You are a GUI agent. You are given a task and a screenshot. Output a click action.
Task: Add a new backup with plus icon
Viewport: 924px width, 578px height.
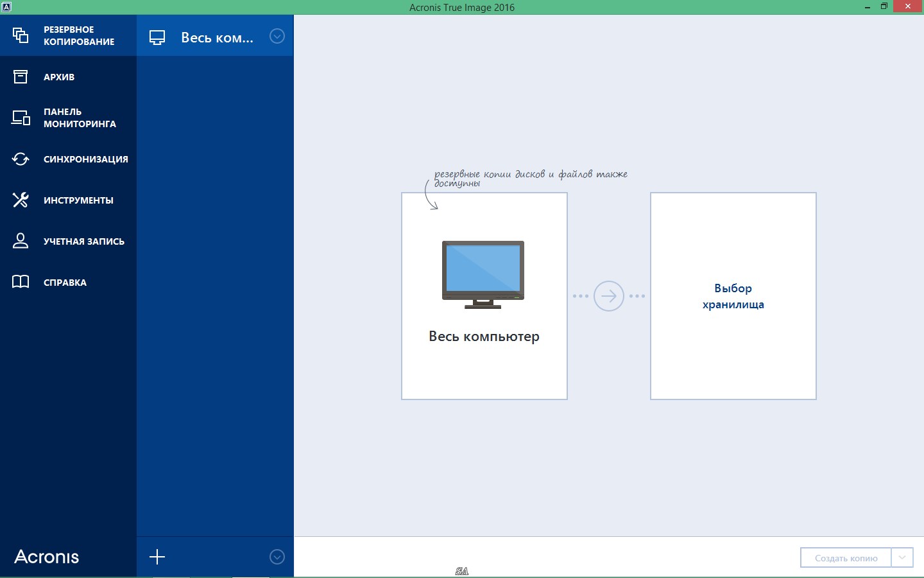[x=157, y=557]
